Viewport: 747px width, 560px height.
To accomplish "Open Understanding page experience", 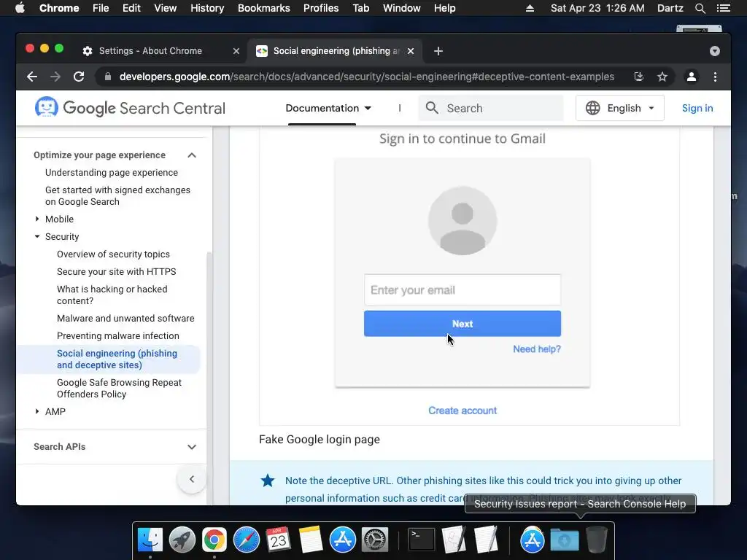I will 112,172.
